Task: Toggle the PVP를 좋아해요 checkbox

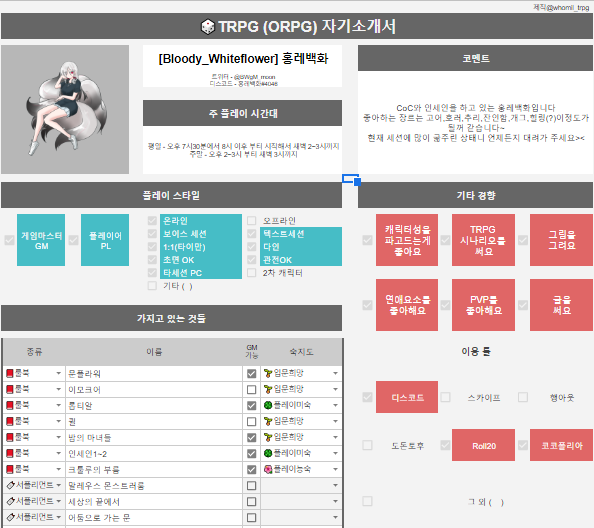Action: click(x=446, y=305)
